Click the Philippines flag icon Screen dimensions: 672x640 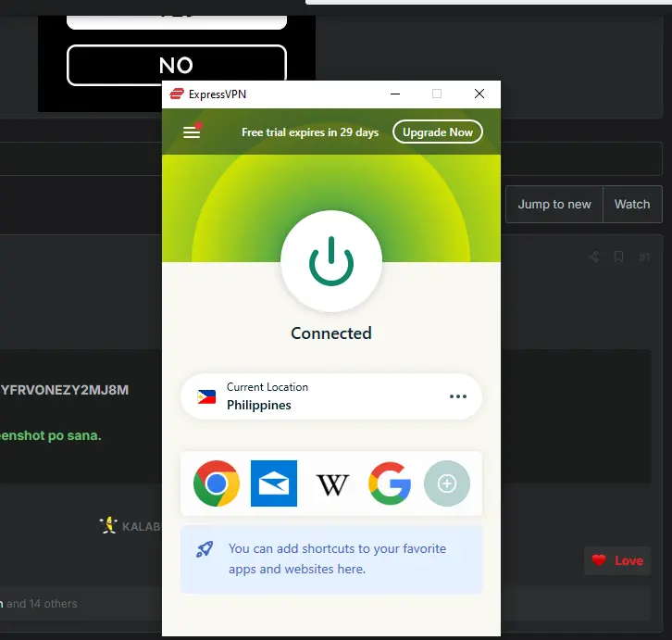[x=206, y=396]
